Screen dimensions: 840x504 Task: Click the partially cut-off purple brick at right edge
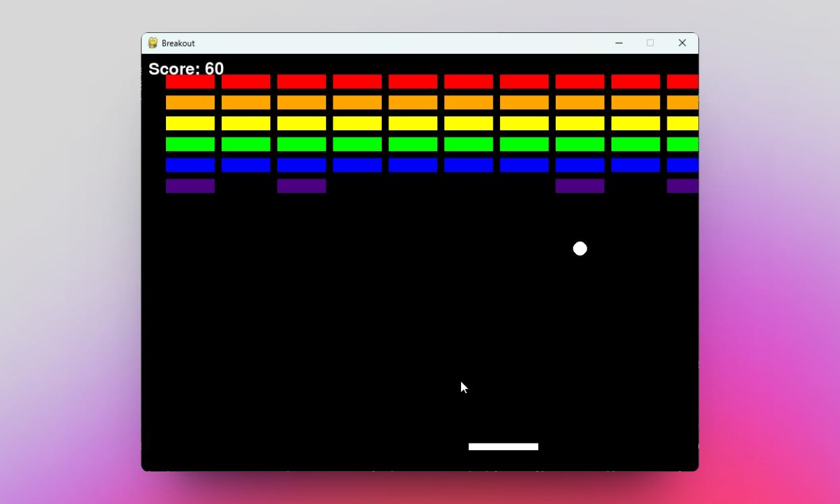click(x=683, y=186)
